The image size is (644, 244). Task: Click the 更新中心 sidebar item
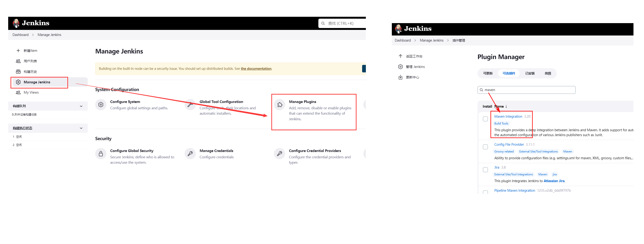click(x=412, y=77)
